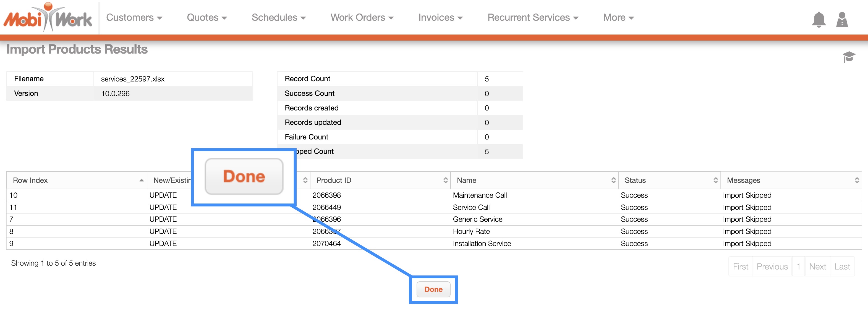
Task: Open the Schedules menu
Action: tap(278, 17)
